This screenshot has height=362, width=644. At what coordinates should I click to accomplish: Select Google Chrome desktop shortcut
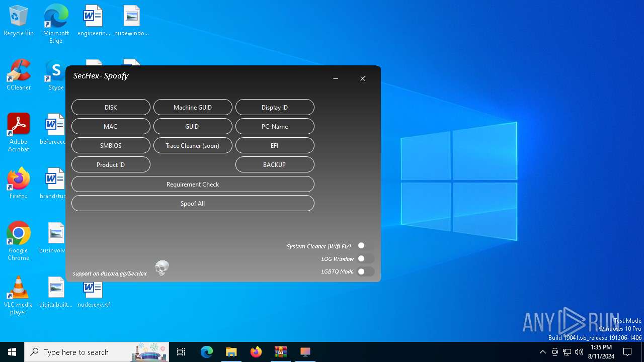pos(19,241)
